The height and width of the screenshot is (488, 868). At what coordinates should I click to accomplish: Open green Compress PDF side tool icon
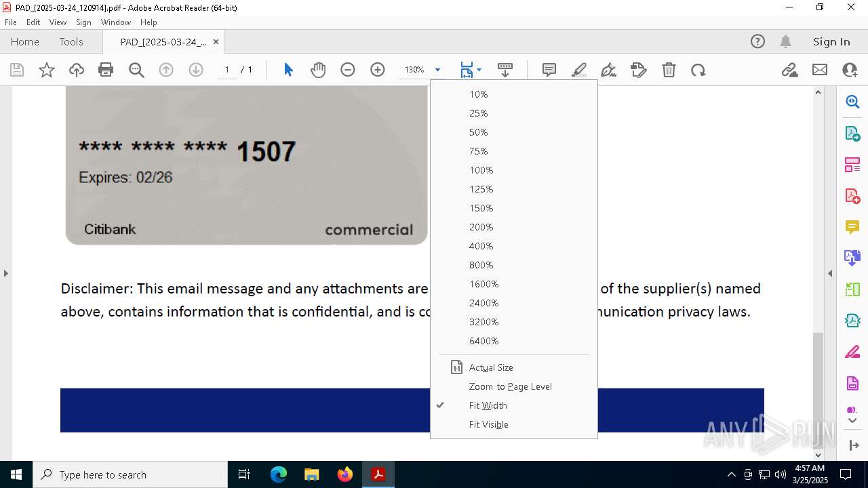(852, 321)
